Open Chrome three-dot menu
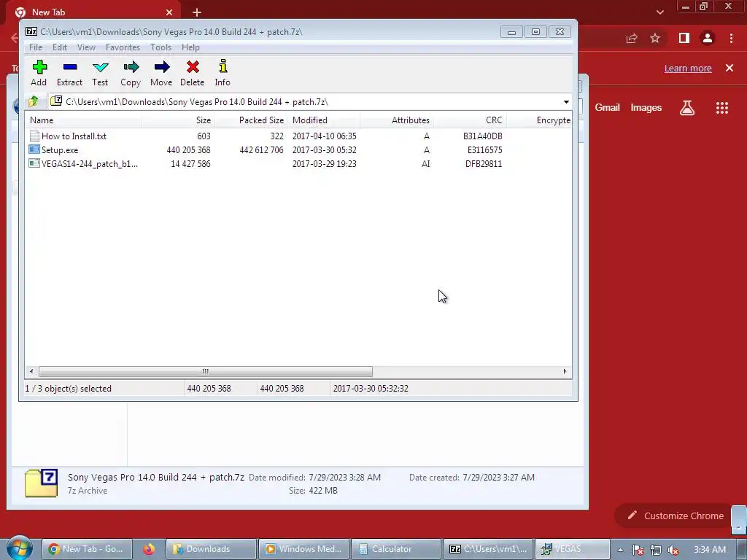The height and width of the screenshot is (560, 747). click(731, 38)
